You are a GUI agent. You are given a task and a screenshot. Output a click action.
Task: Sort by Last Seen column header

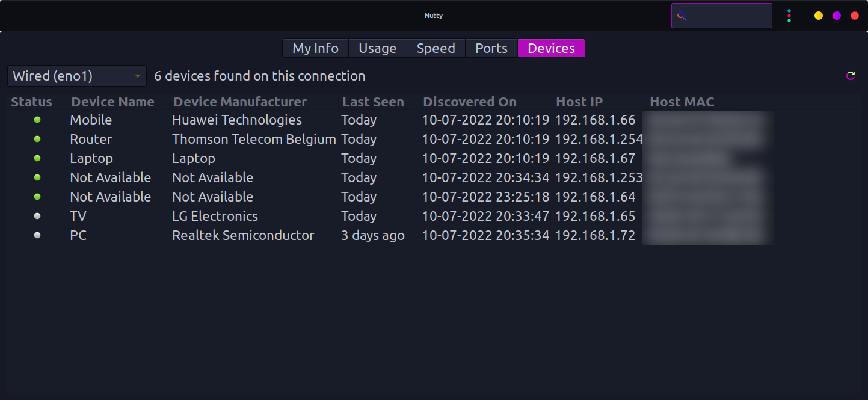tap(373, 102)
